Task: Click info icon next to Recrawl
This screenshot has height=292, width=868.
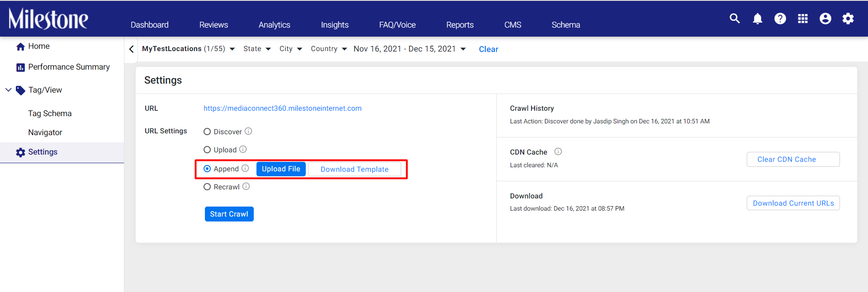Action: coord(246,186)
